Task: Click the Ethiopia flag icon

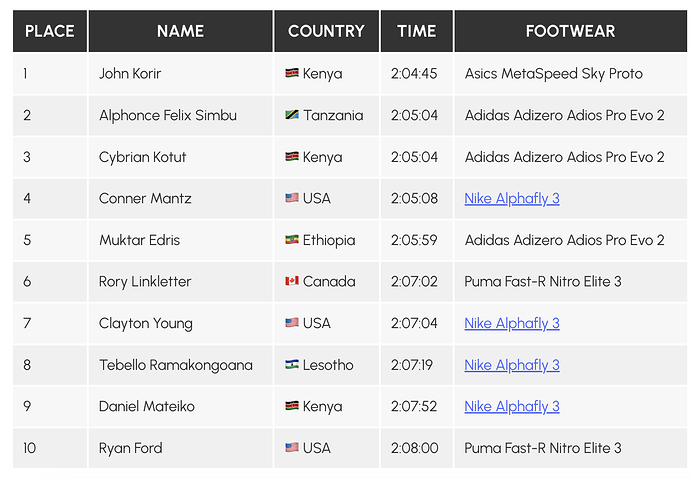Action: (x=292, y=241)
